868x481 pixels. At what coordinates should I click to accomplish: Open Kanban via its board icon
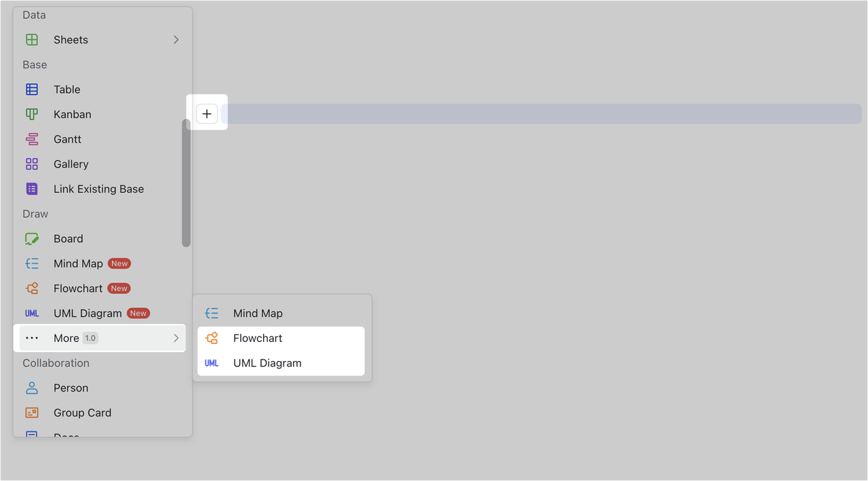31,114
